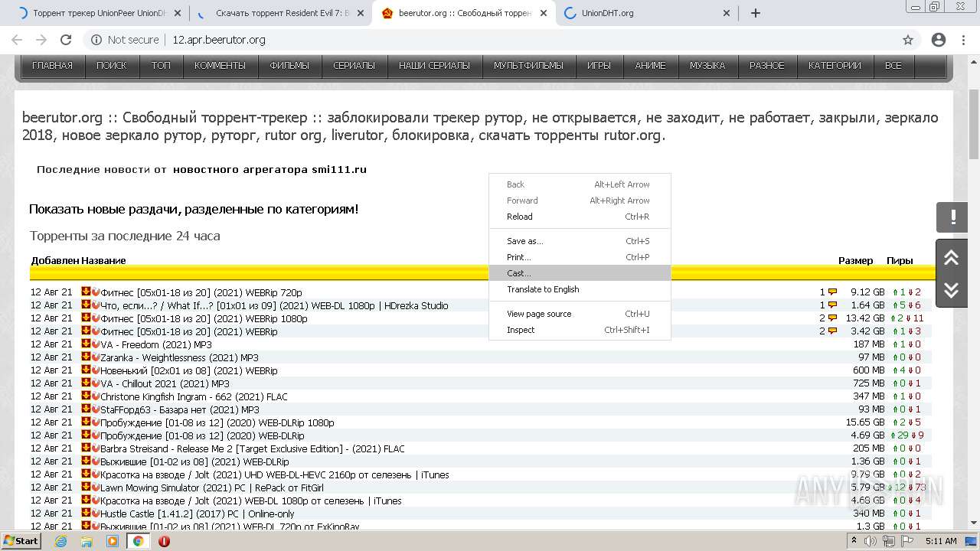Click the red stop-sign taskbar icon

click(x=164, y=541)
